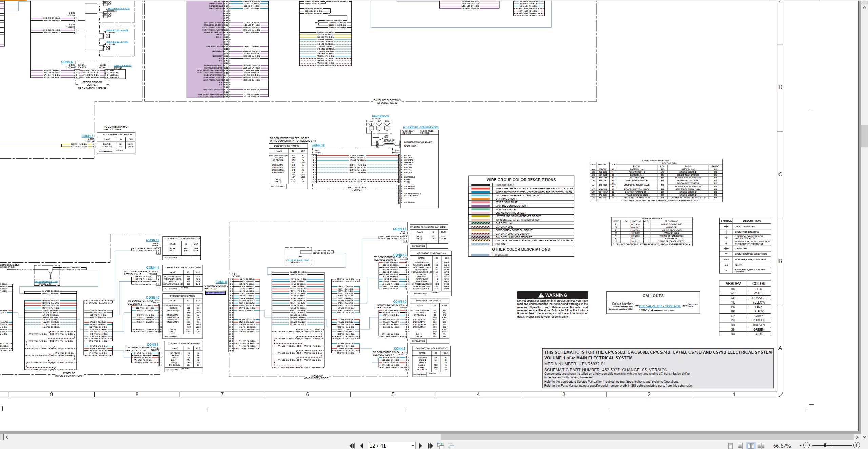Click the TO MATING CONNECTOR blue box
This screenshot has height=449, width=868.
[x=215, y=293]
